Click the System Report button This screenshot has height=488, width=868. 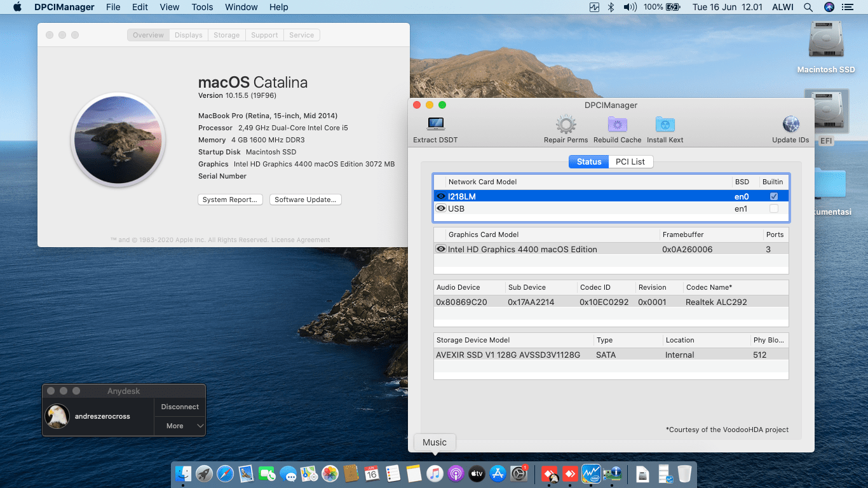click(230, 200)
